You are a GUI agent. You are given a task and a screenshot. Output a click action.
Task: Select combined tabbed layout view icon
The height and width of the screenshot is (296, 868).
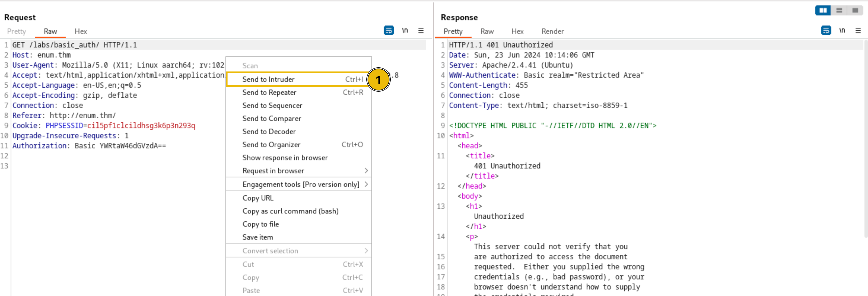tap(855, 10)
